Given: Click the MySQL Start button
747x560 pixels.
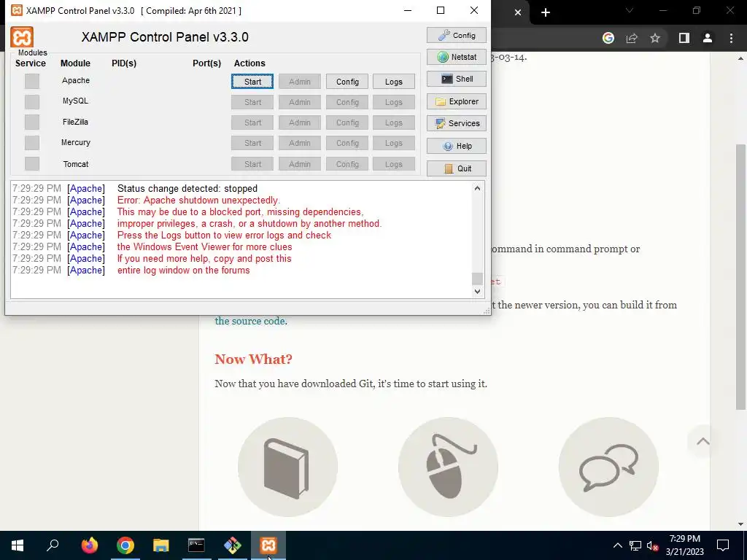Looking at the screenshot, I should (252, 102).
